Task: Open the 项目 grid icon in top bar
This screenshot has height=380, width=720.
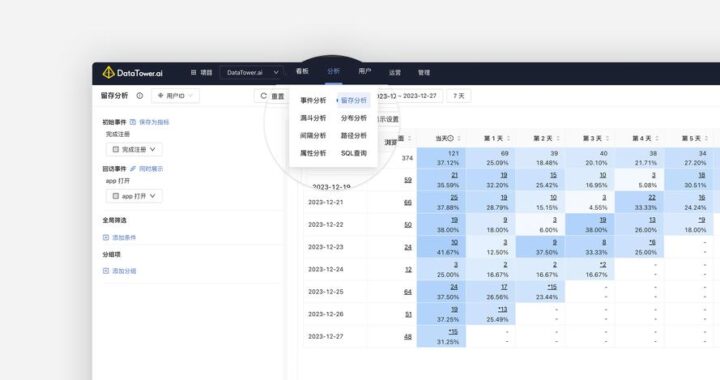Action: [193, 73]
